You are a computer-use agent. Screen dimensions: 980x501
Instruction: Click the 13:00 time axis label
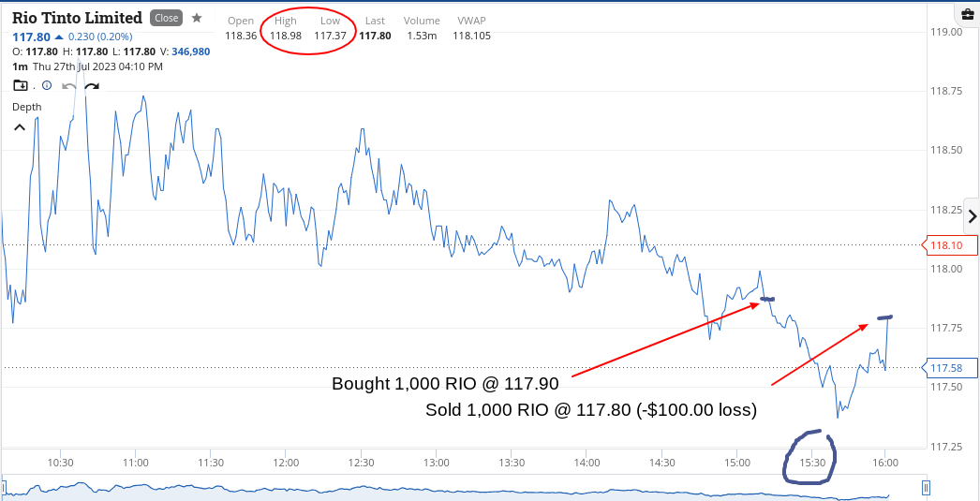[436, 463]
